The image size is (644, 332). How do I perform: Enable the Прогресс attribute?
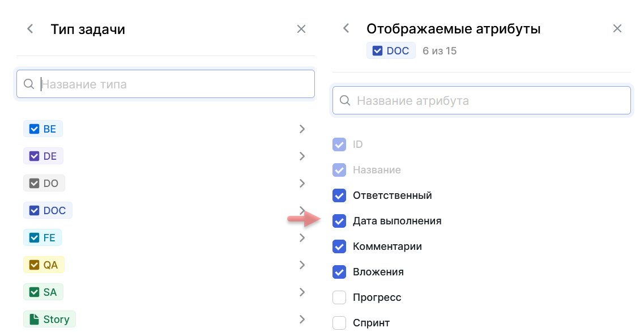[339, 297]
